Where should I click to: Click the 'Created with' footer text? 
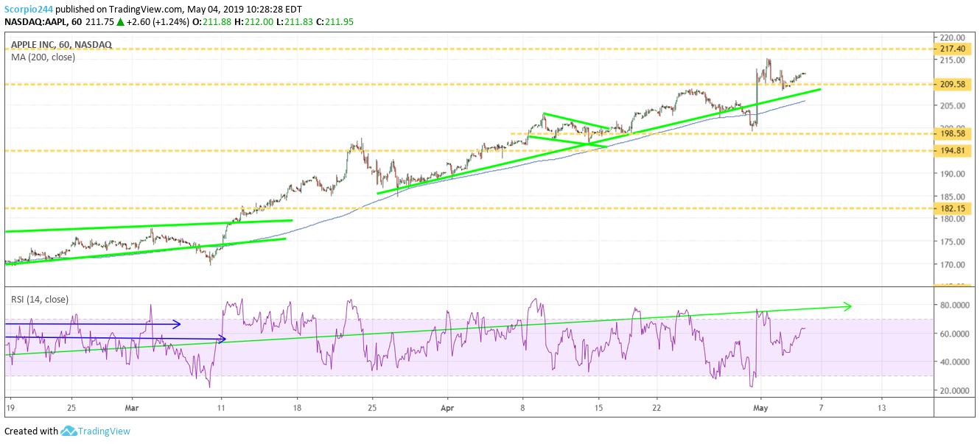coord(31,431)
